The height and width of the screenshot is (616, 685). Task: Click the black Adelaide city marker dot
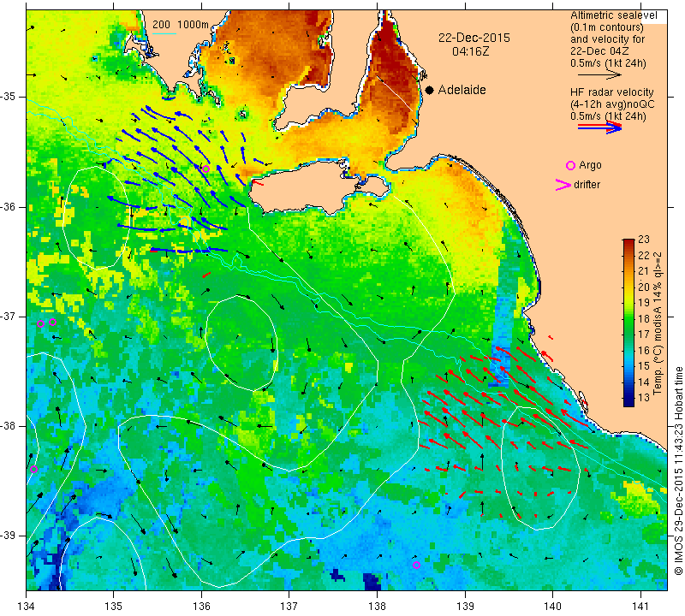point(430,90)
